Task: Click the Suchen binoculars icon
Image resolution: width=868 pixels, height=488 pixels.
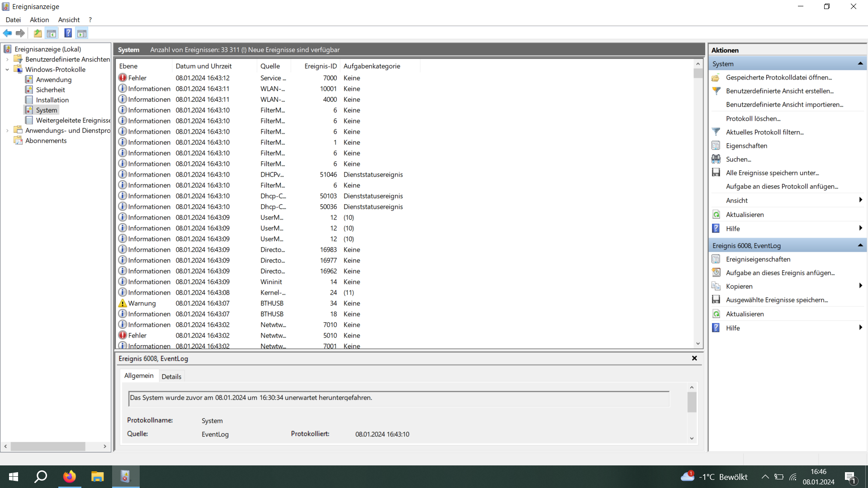Action: [x=716, y=159]
